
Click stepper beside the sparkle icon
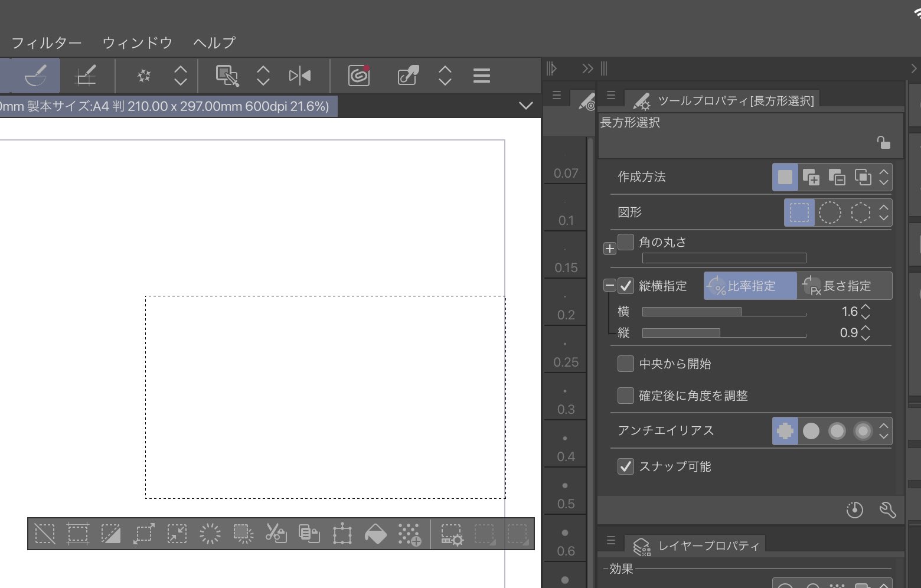tap(181, 76)
